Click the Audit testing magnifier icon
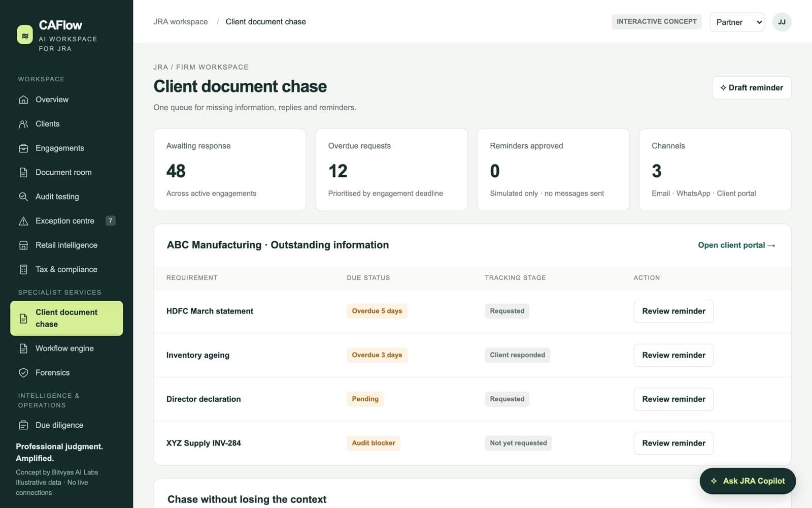 [x=23, y=197]
